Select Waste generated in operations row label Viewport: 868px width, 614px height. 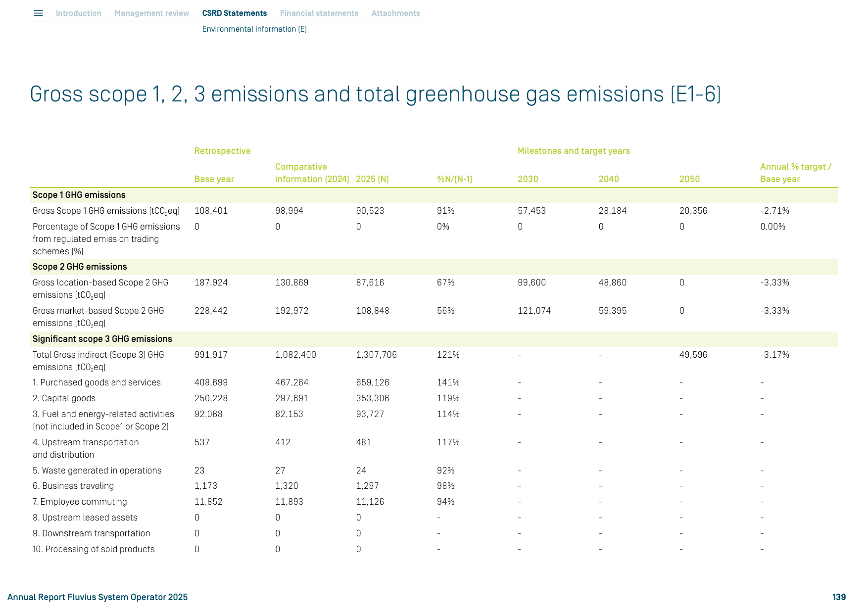pyautogui.click(x=97, y=471)
